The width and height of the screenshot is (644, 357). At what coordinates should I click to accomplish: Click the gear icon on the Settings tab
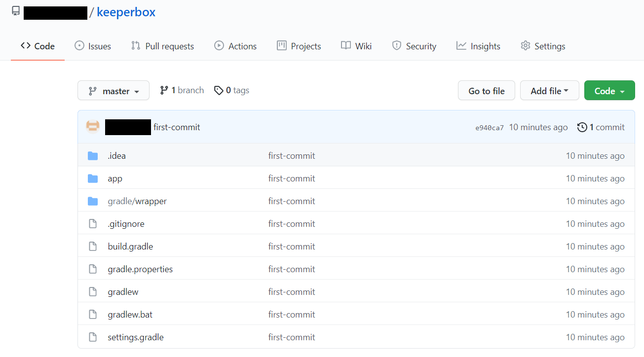pos(525,45)
